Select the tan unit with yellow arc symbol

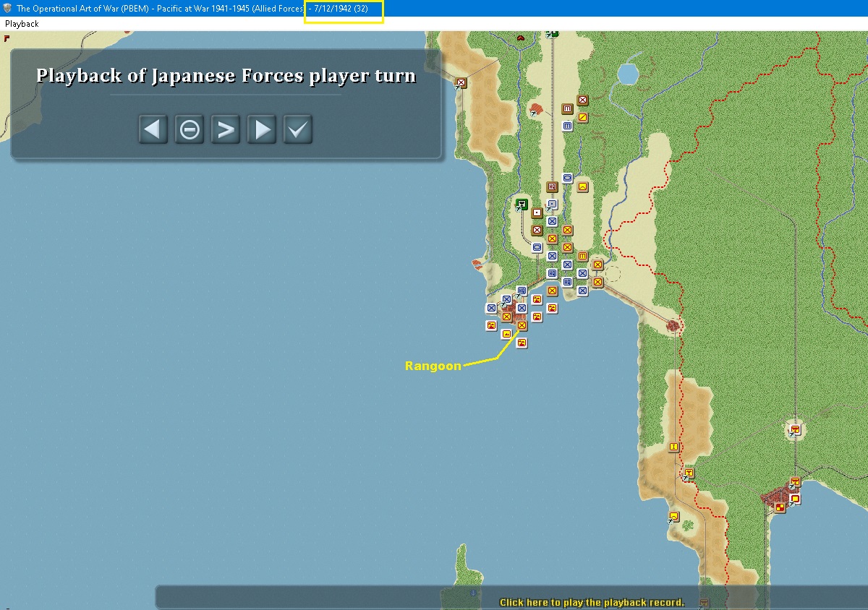click(582, 186)
